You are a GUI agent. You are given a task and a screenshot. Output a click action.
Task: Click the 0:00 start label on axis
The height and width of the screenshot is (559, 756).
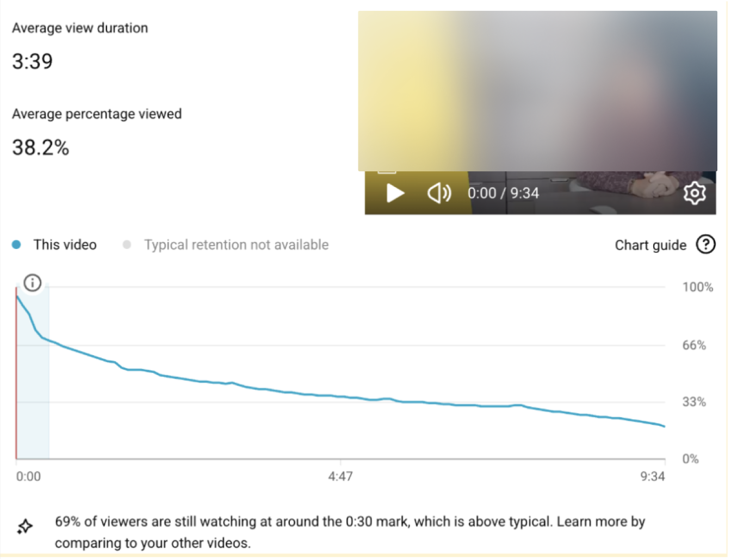[x=28, y=476]
